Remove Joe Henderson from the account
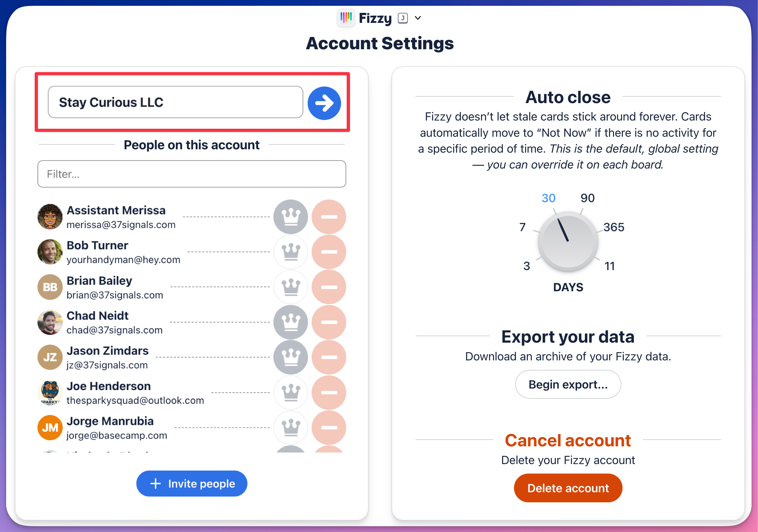Screen dimensions: 758x532 click(x=329, y=392)
